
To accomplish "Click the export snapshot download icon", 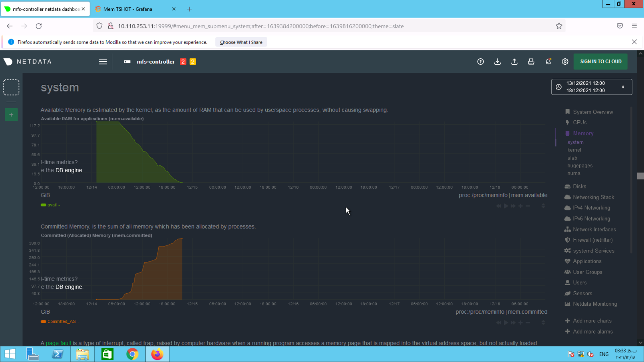I will click(497, 62).
